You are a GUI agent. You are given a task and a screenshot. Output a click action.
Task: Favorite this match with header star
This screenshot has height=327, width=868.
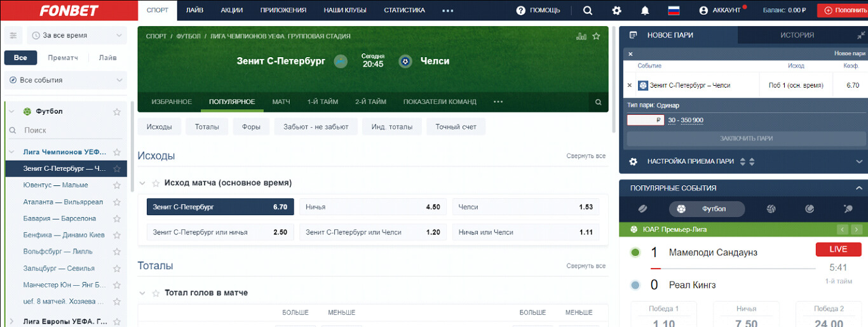(596, 36)
